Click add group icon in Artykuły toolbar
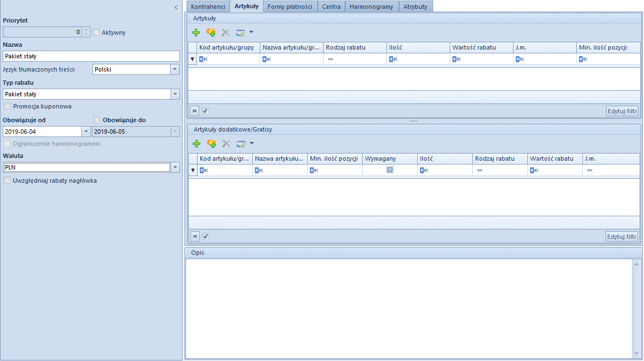644x361 pixels. point(211,32)
